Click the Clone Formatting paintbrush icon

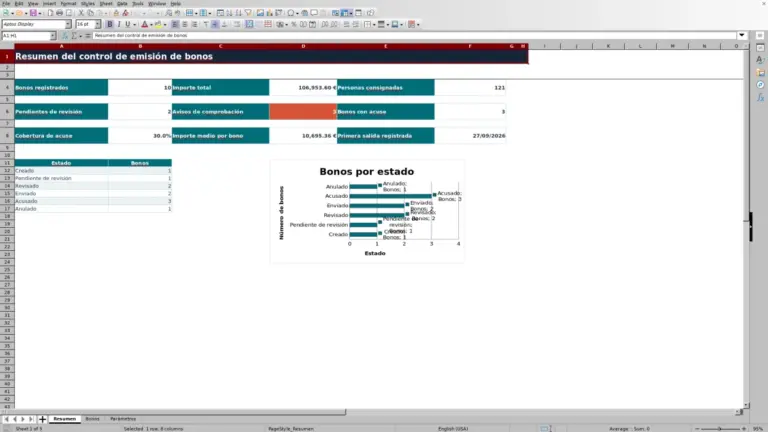pos(116,13)
